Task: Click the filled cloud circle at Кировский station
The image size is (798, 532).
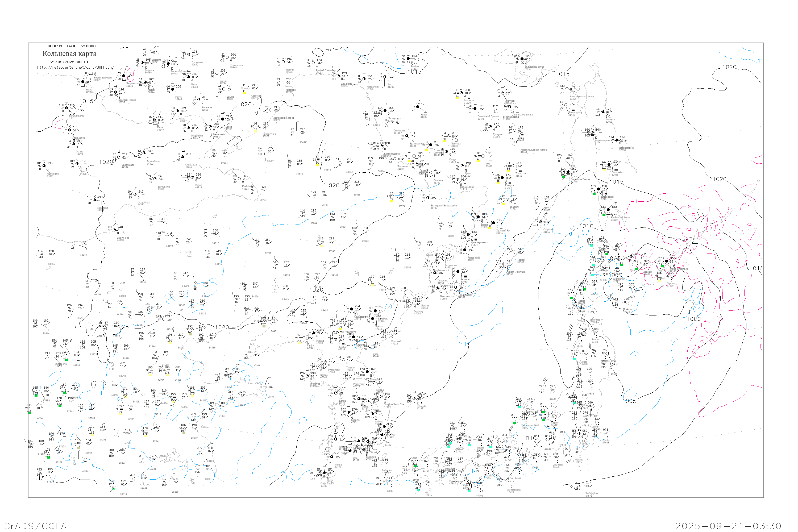Action: point(465,250)
